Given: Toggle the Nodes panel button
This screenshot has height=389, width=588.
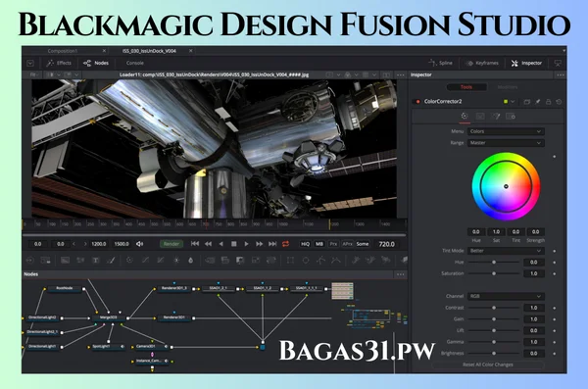Looking at the screenshot, I should pos(96,63).
